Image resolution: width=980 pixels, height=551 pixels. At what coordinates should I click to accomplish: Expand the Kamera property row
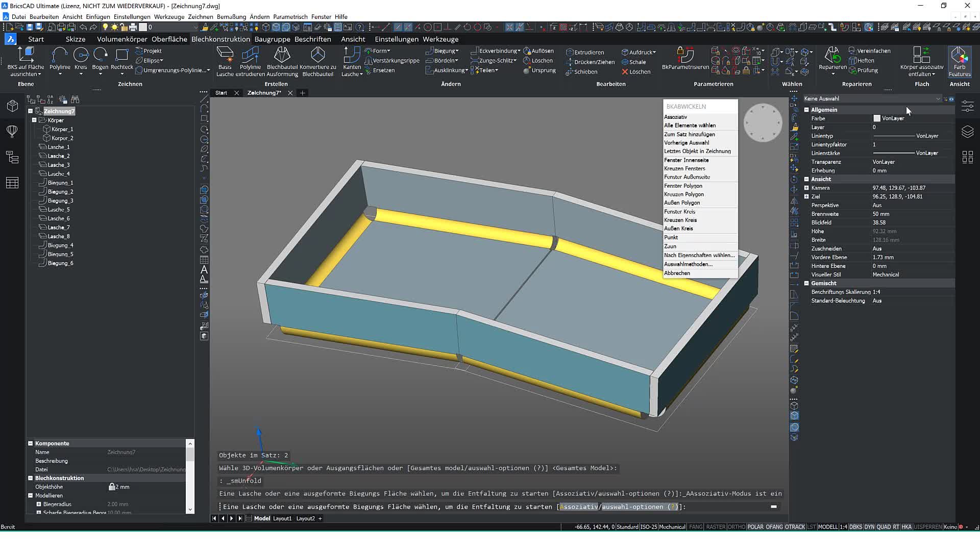806,188
